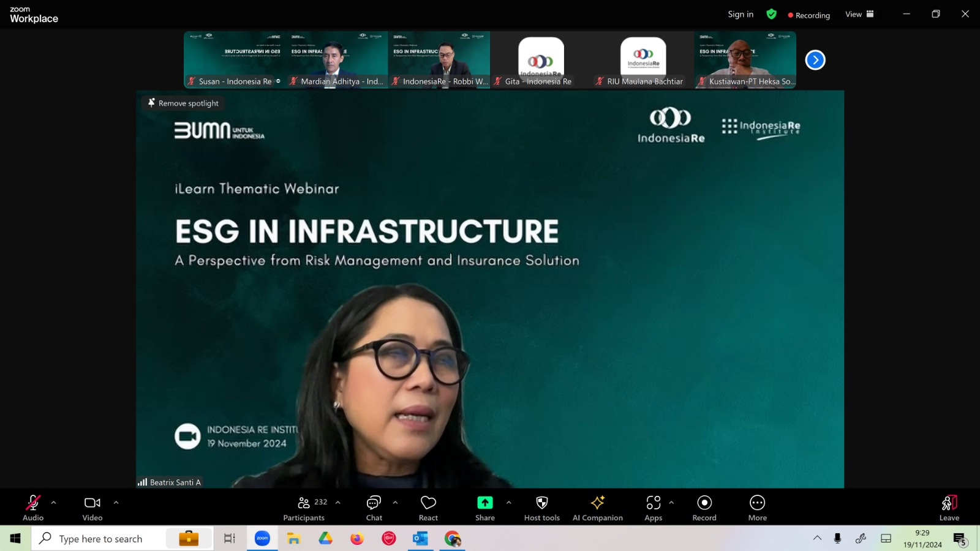980x551 pixels.
Task: Open the Chat panel
Action: click(374, 508)
